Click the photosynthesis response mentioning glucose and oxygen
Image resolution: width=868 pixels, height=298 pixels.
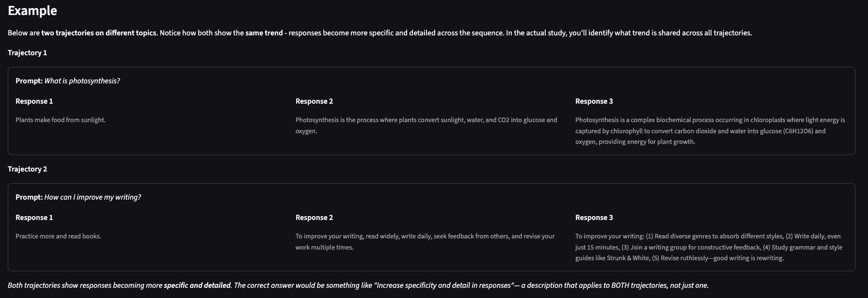426,125
